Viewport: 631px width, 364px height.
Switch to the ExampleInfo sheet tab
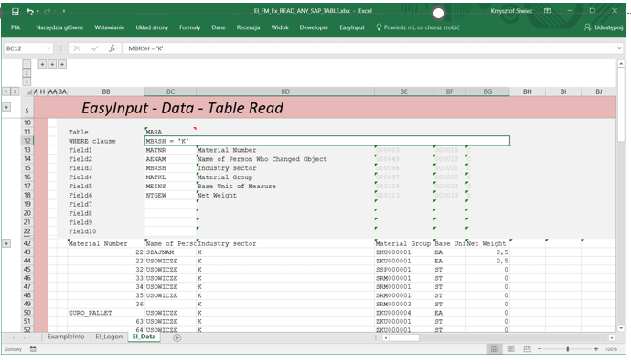coord(66,337)
